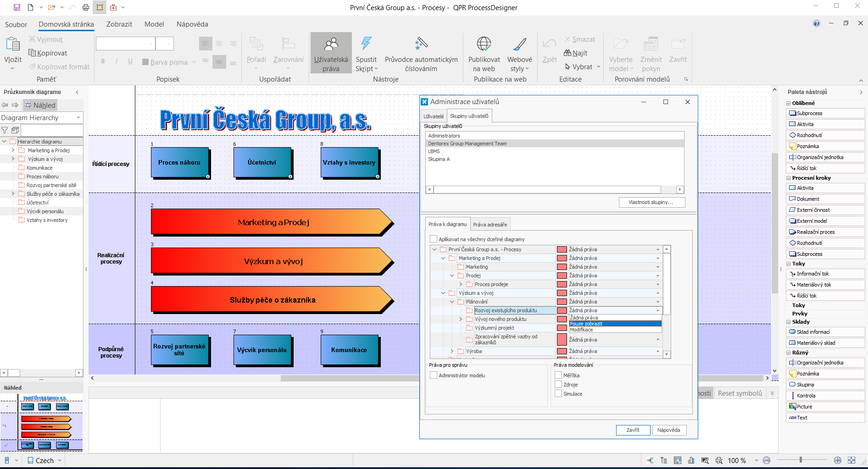Select Externí činnost tool in palette
This screenshot has width=868, height=469.
(825, 210)
